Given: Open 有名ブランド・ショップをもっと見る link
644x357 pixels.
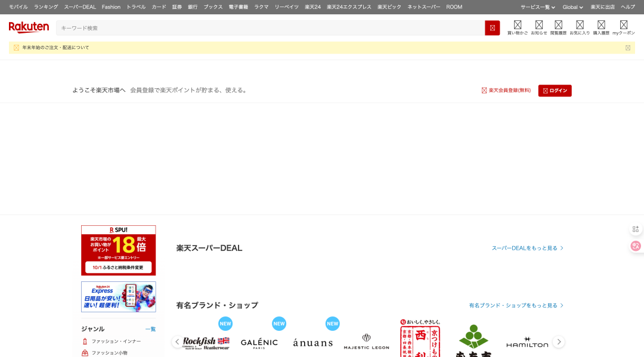Looking at the screenshot, I should coord(516,306).
